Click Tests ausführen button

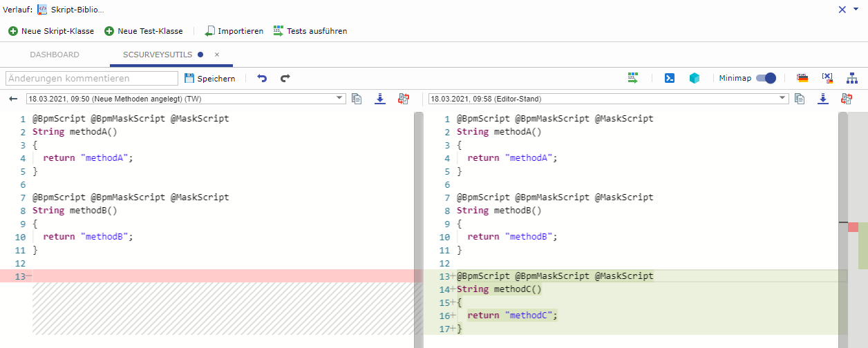[x=310, y=31]
